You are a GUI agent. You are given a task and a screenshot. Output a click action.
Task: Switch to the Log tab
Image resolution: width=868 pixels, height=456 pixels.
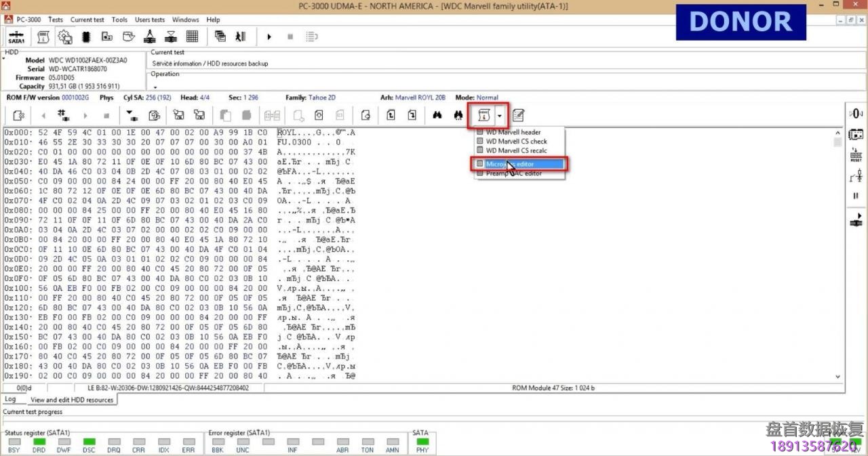pyautogui.click(x=10, y=399)
